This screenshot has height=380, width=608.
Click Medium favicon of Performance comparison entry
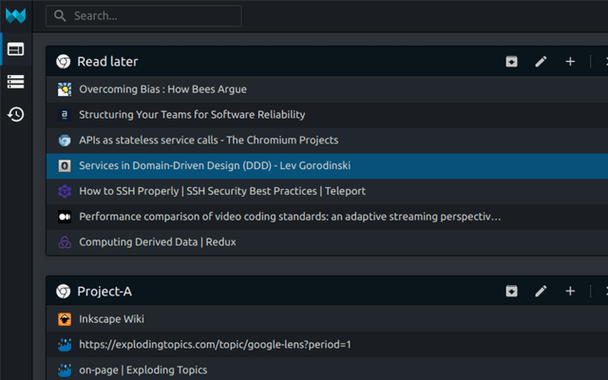pyautogui.click(x=64, y=217)
